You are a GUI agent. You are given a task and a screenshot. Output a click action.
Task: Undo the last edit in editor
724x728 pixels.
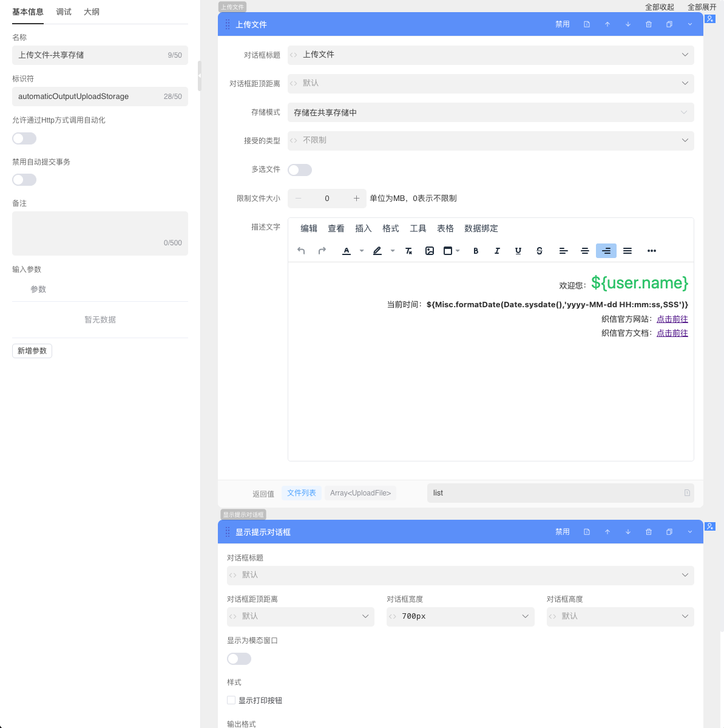pyautogui.click(x=301, y=251)
